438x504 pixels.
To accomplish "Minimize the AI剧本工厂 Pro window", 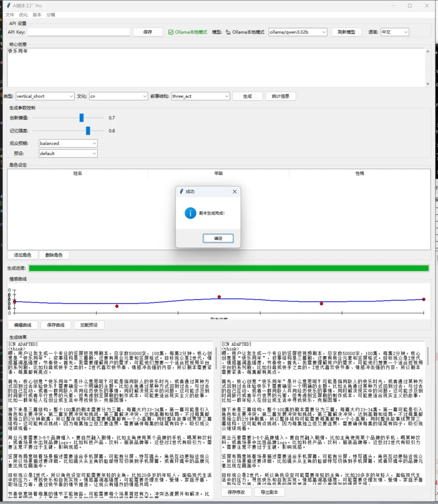I will coord(393,6).
